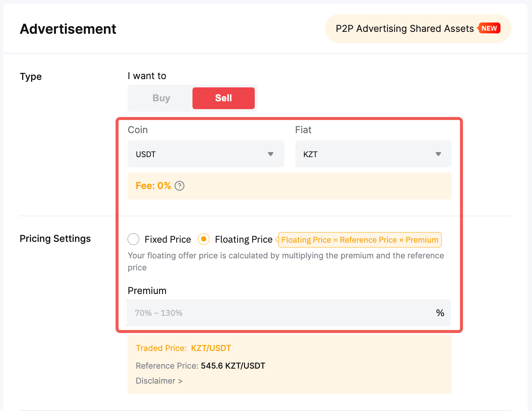This screenshot has height=411, width=532.
Task: Click the Floating Price formula tooltip
Action: [x=359, y=240]
